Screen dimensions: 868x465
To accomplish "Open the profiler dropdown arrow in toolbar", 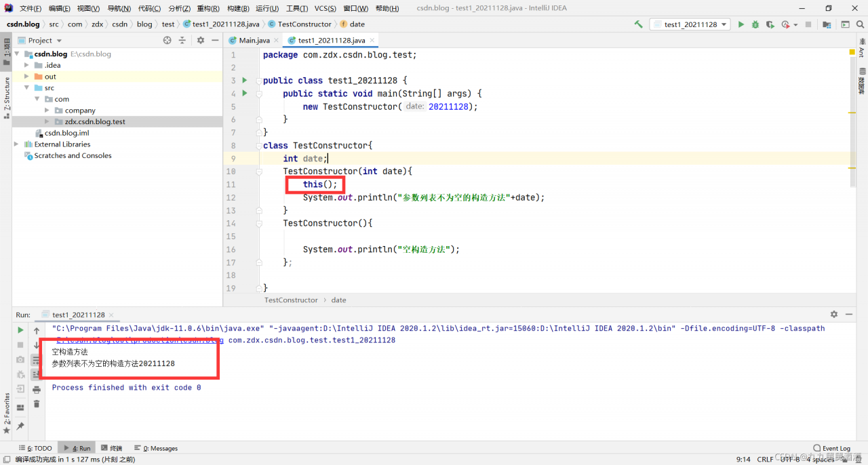I will click(795, 25).
